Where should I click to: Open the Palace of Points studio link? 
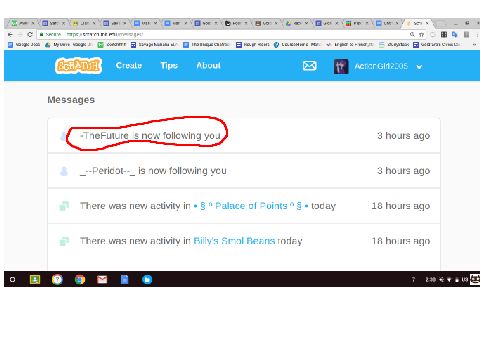pyautogui.click(x=251, y=206)
